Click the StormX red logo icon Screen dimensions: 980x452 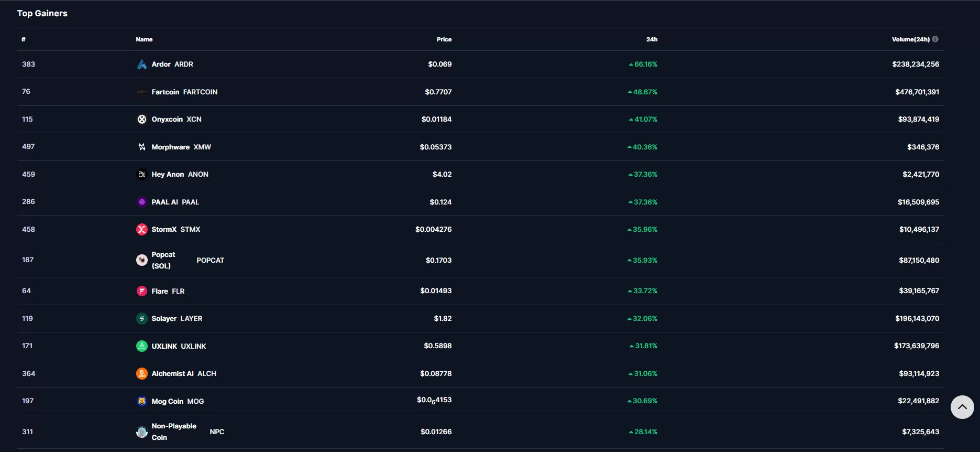(141, 230)
